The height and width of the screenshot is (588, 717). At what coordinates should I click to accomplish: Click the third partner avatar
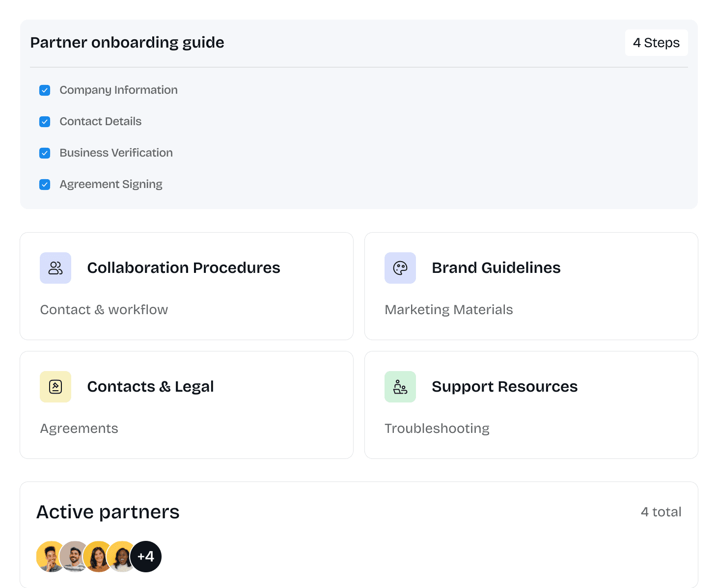97,557
